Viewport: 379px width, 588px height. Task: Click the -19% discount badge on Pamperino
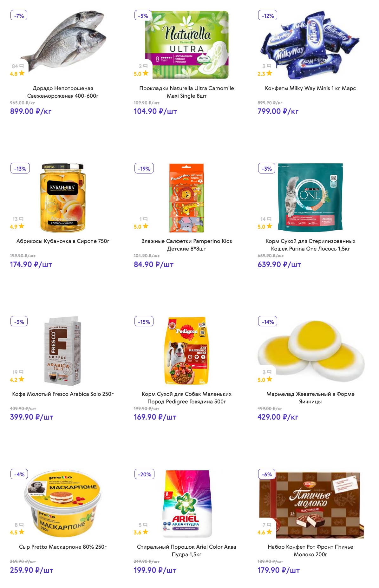[x=144, y=169]
